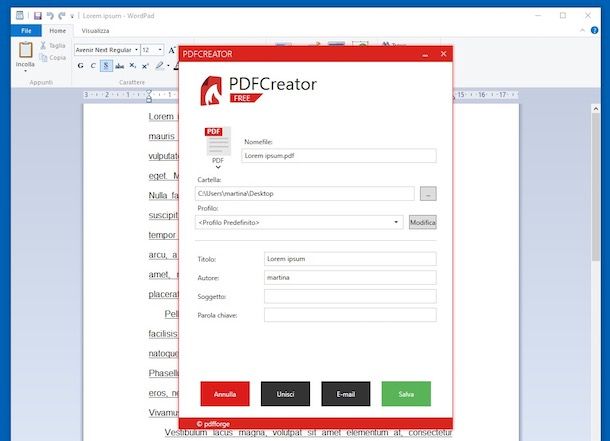Minimize the WordPad window

(x=538, y=16)
